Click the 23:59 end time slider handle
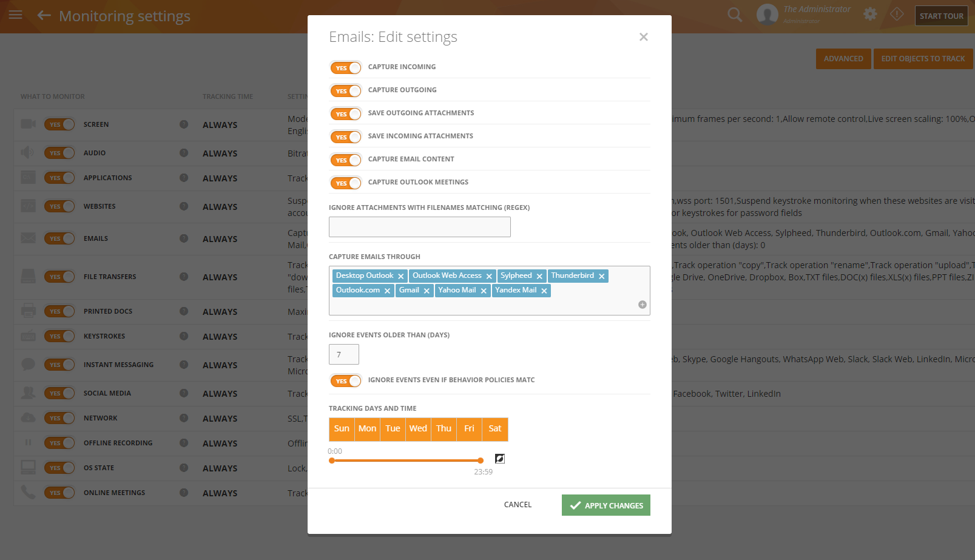The height and width of the screenshot is (560, 975). pos(481,460)
